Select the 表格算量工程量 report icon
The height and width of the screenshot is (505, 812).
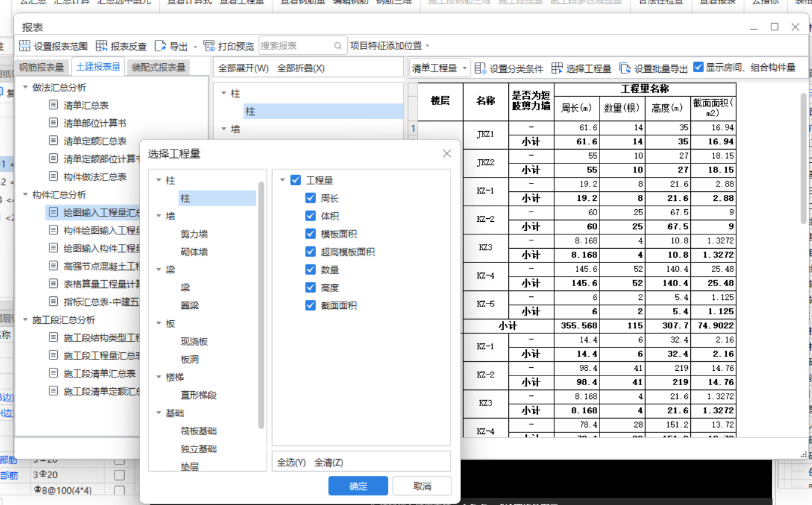pyautogui.click(x=54, y=284)
